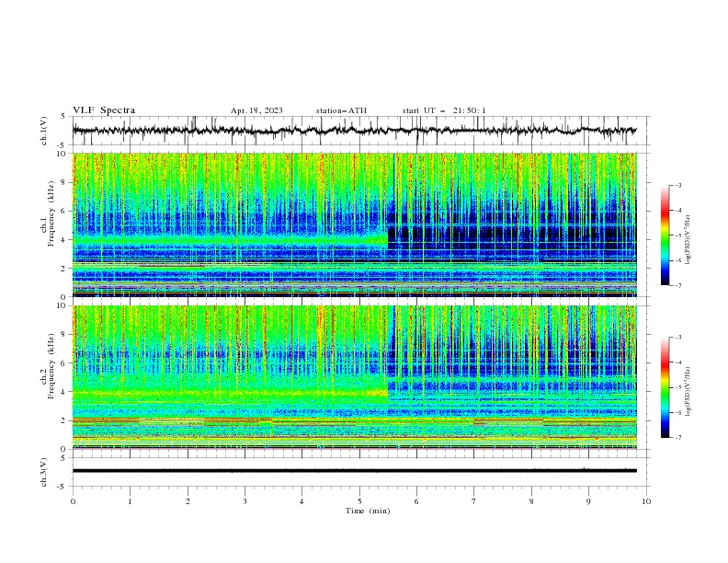Click the "-3" tick on ch.1 colorbar
728x563 pixels.
tap(677, 185)
